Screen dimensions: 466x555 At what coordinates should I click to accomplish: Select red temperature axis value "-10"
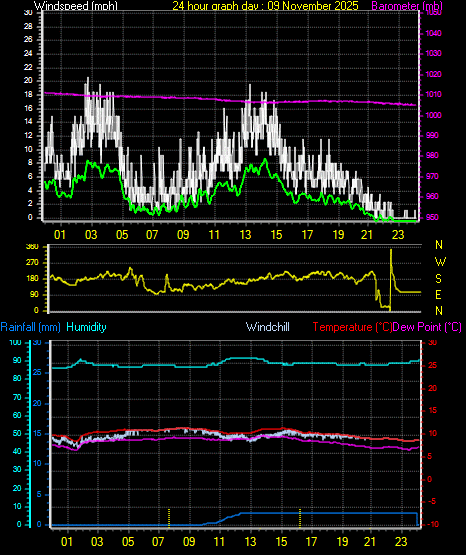tap(433, 525)
